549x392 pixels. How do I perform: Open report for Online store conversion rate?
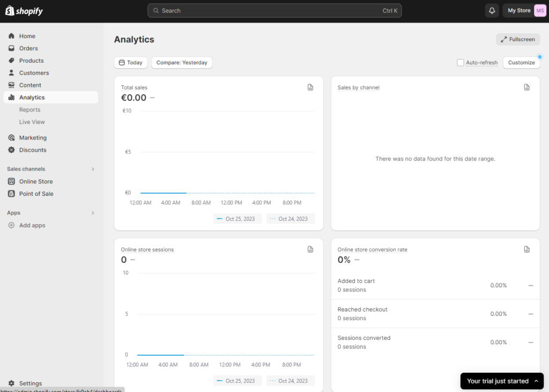click(x=526, y=249)
